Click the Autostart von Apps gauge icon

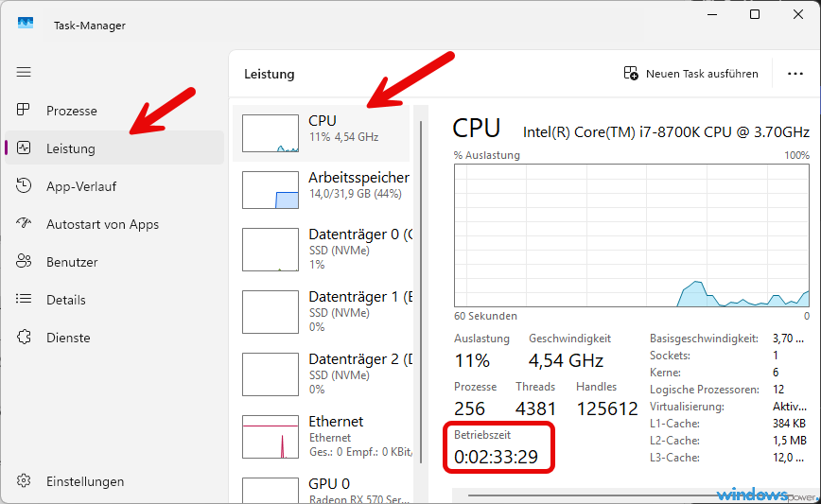click(24, 223)
